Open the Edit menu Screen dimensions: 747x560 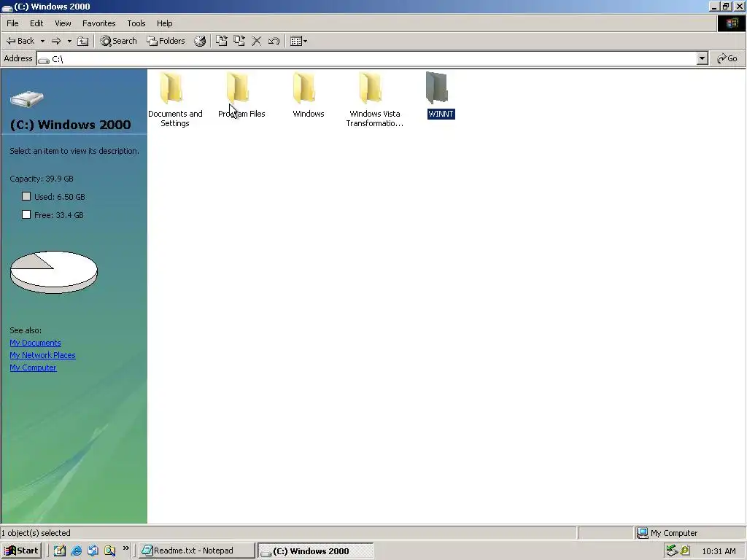click(36, 23)
